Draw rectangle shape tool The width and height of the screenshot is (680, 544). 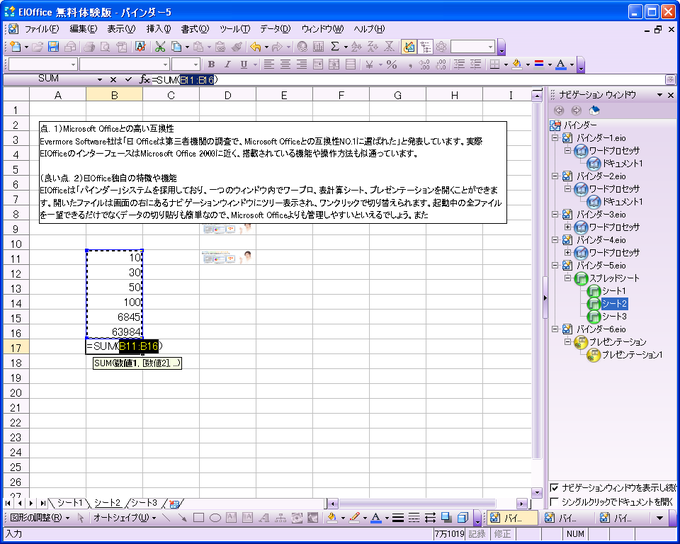click(199, 518)
